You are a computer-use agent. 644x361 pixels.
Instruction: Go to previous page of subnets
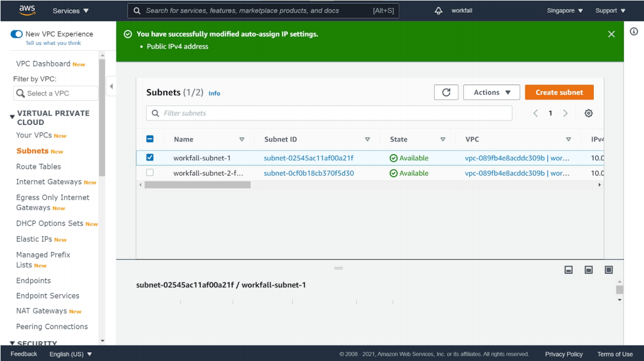536,113
